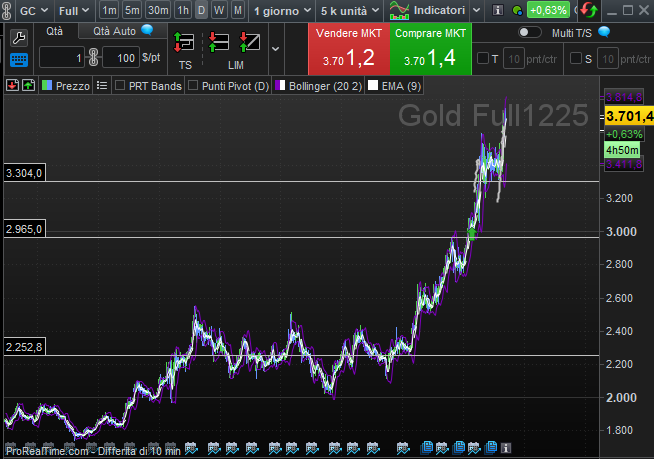Click the EMA white color swatch
Screen dimensions: 654x459
(373, 86)
